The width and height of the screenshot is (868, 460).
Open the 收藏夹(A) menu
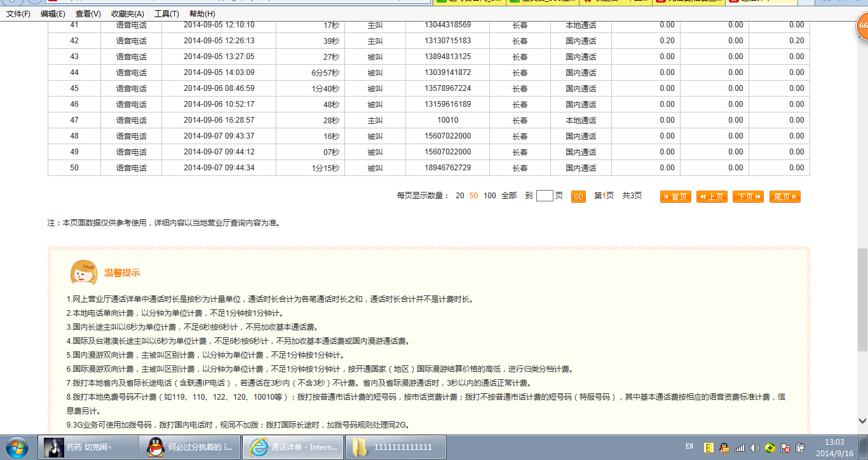coord(127,13)
